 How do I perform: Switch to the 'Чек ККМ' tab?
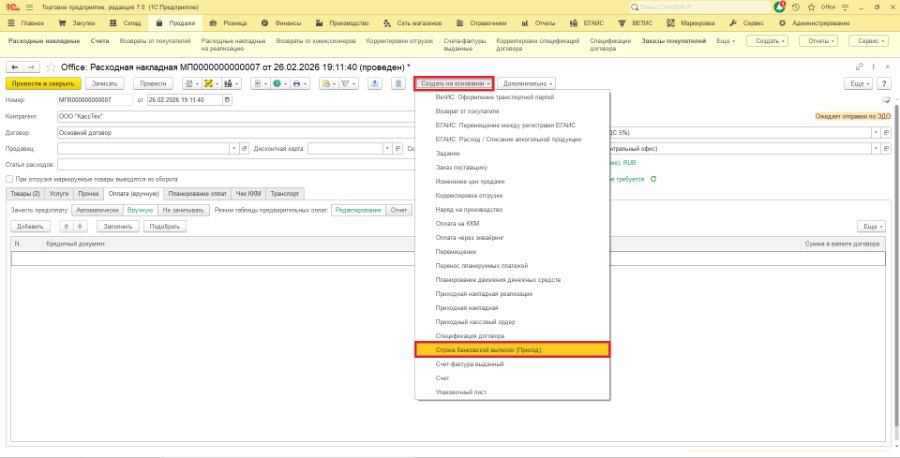pos(249,194)
